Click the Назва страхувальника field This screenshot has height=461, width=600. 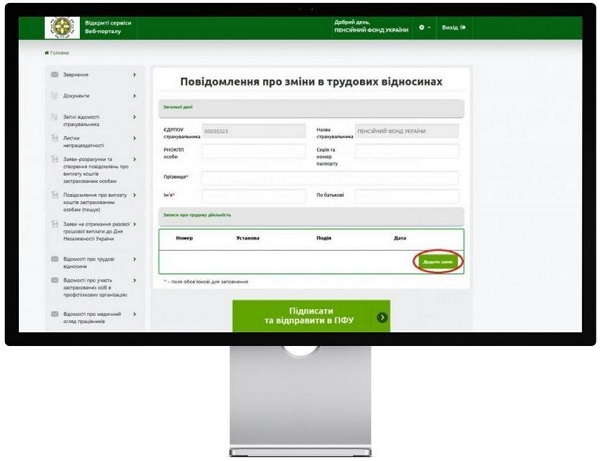pos(406,131)
